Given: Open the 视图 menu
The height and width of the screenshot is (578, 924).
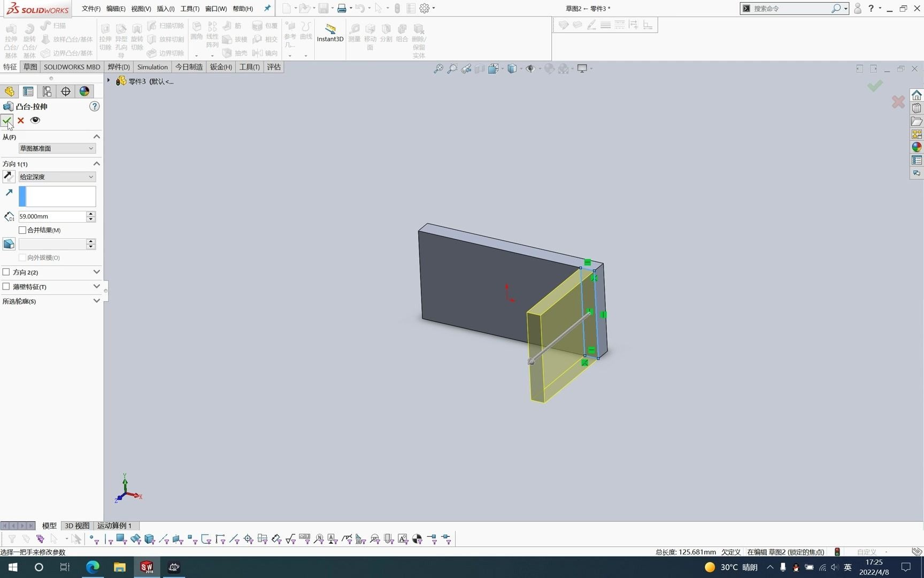Looking at the screenshot, I should [141, 9].
